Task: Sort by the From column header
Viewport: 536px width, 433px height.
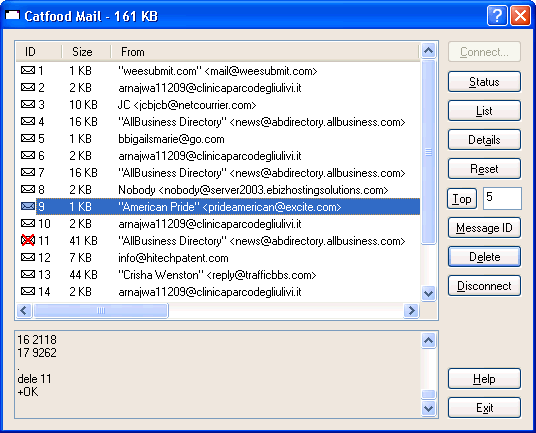Action: point(265,52)
